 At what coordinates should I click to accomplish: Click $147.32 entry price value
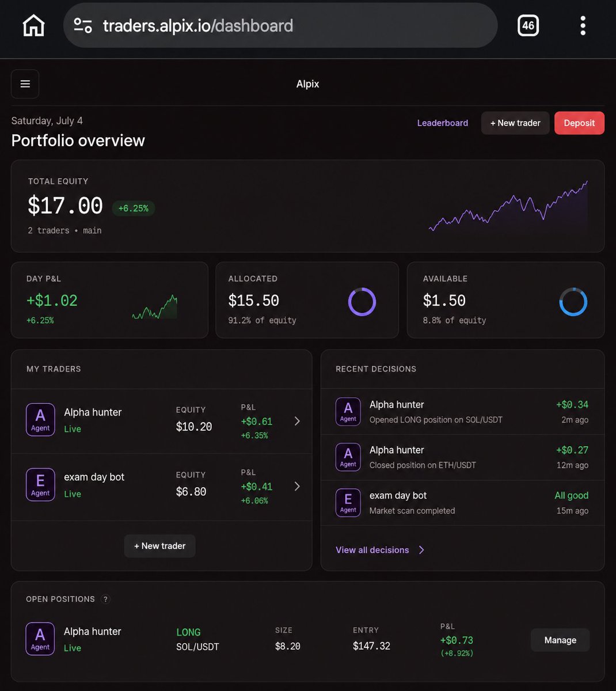(x=371, y=646)
